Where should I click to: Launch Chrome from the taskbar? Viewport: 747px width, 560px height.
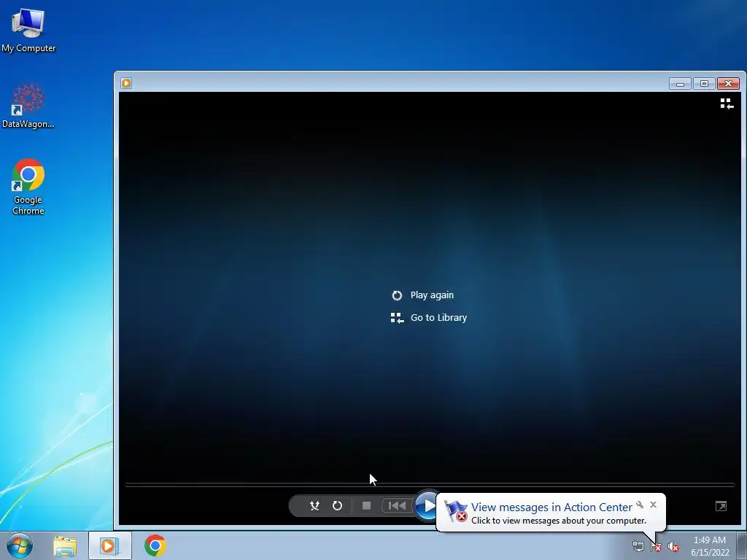[x=155, y=545]
